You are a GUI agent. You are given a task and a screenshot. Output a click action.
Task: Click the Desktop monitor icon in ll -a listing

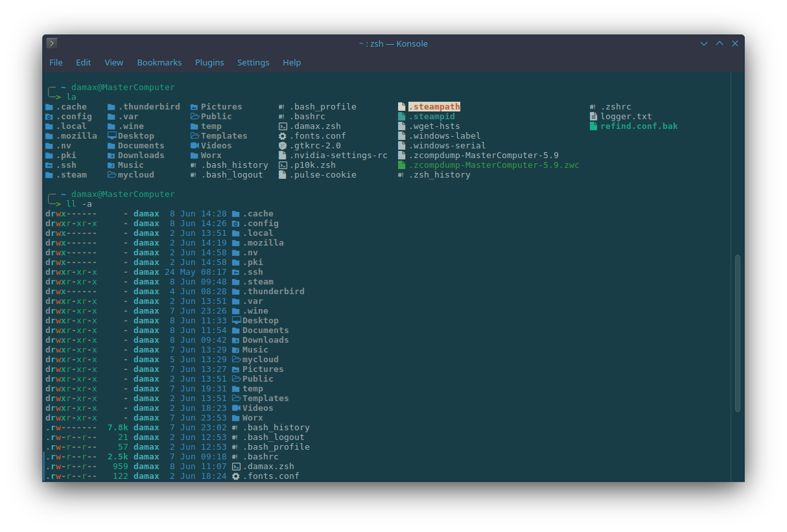click(x=236, y=321)
